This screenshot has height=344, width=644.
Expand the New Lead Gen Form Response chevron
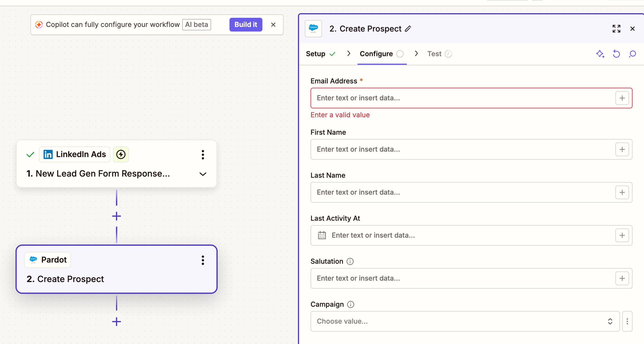(203, 174)
